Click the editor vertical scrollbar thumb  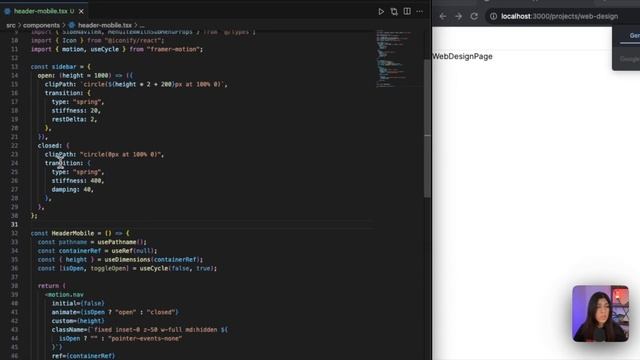[x=427, y=129]
